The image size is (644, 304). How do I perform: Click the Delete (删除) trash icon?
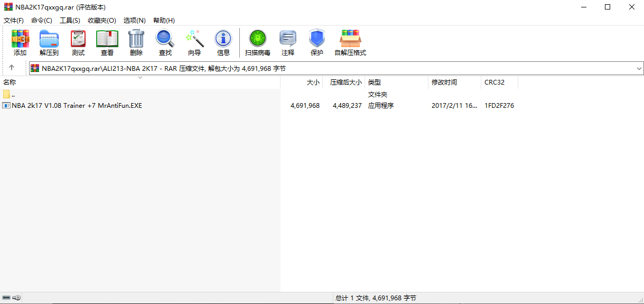[136, 43]
